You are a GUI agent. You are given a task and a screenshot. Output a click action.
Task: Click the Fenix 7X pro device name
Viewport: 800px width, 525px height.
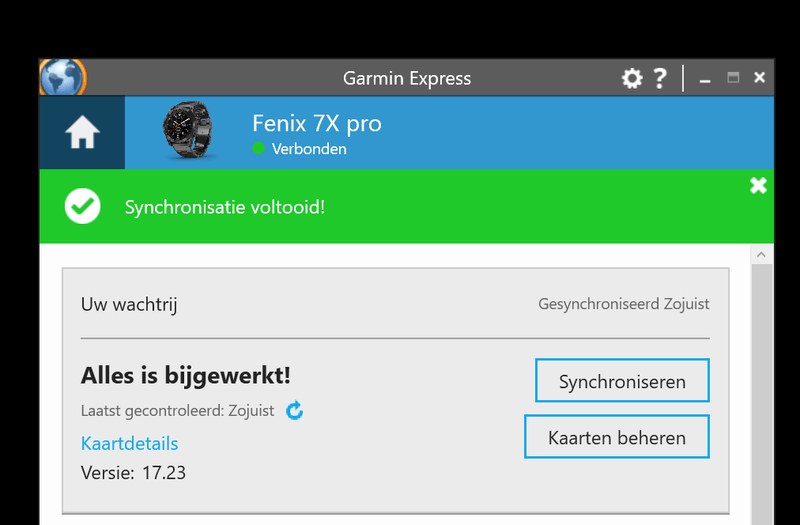click(x=316, y=124)
